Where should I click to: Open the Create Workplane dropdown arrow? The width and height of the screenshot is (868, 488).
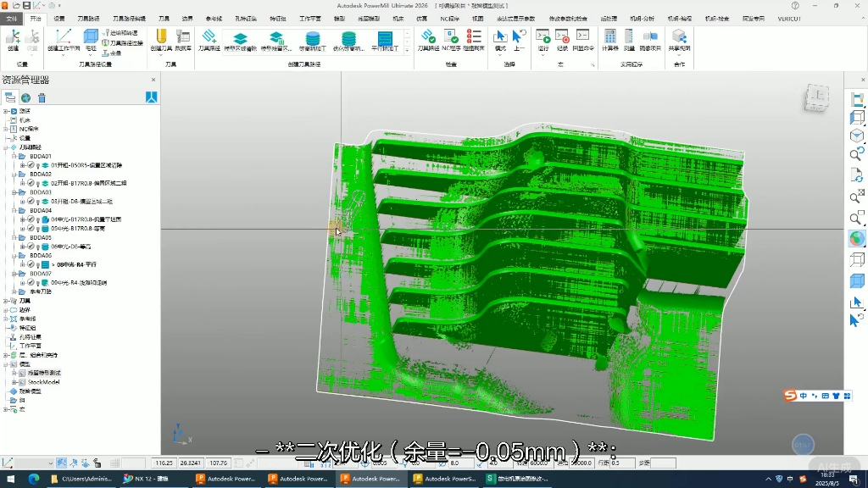63,55
